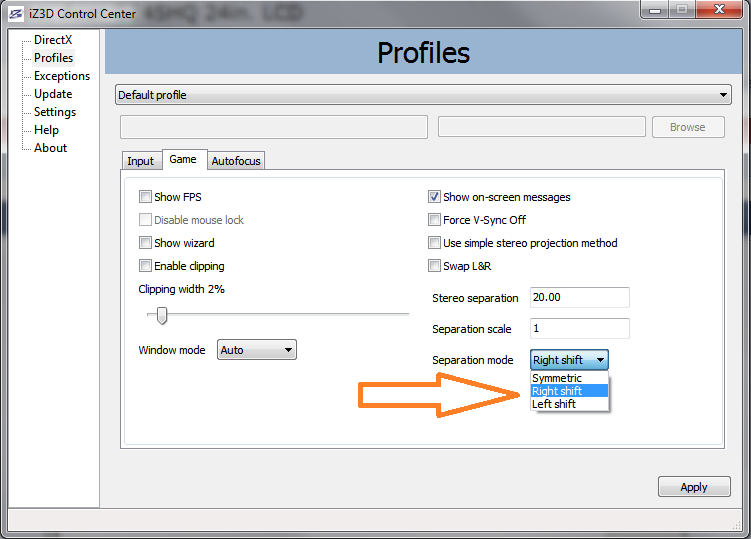751x539 pixels.
Task: Expand the Default profile dropdown
Action: pyautogui.click(x=423, y=95)
